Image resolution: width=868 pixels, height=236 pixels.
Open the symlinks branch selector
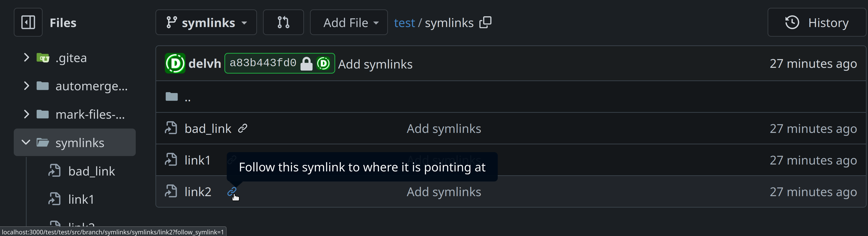pos(206,22)
